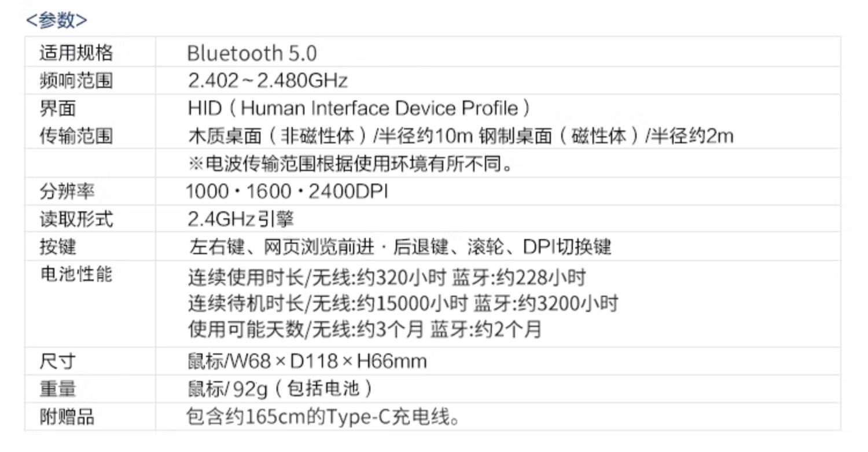Click the 使用可能天数 battery days line
This screenshot has height=452, width=868.
[365, 329]
